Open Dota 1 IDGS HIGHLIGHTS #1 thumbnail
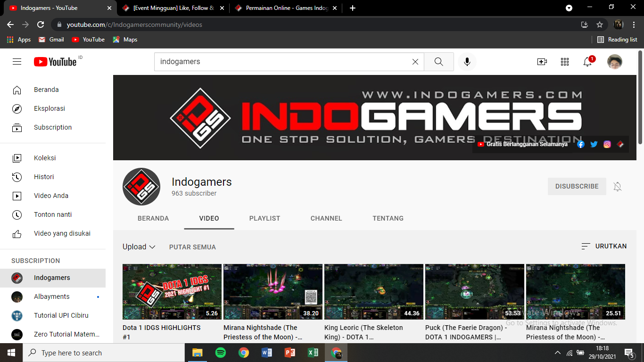This screenshot has height=362, width=644. pyautogui.click(x=172, y=292)
